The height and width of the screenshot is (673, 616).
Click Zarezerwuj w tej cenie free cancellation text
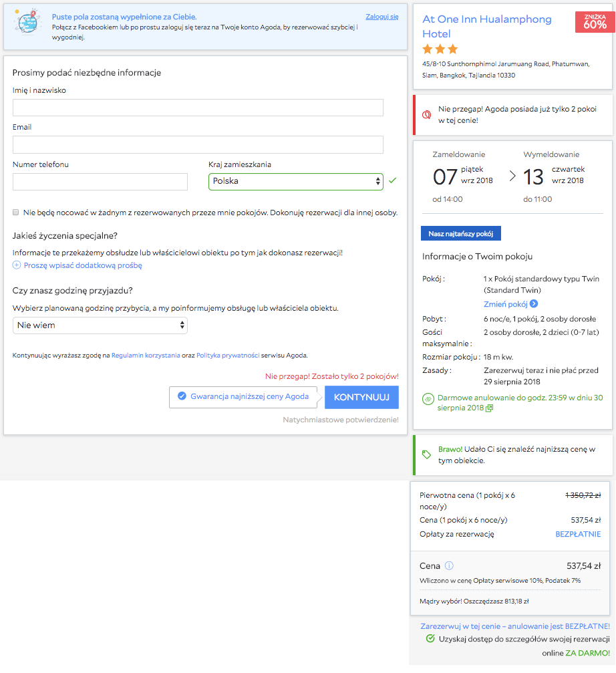pyautogui.click(x=514, y=626)
